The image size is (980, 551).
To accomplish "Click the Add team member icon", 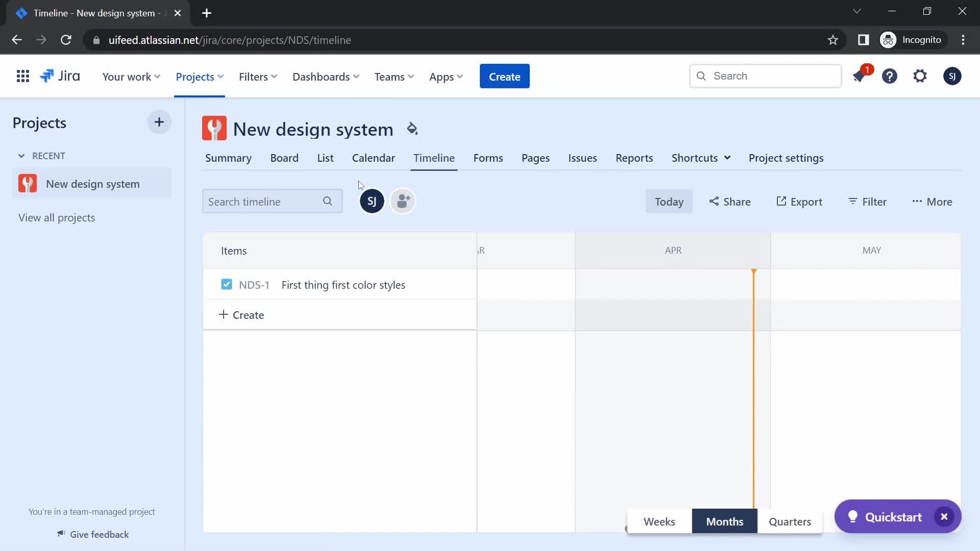I will (402, 201).
